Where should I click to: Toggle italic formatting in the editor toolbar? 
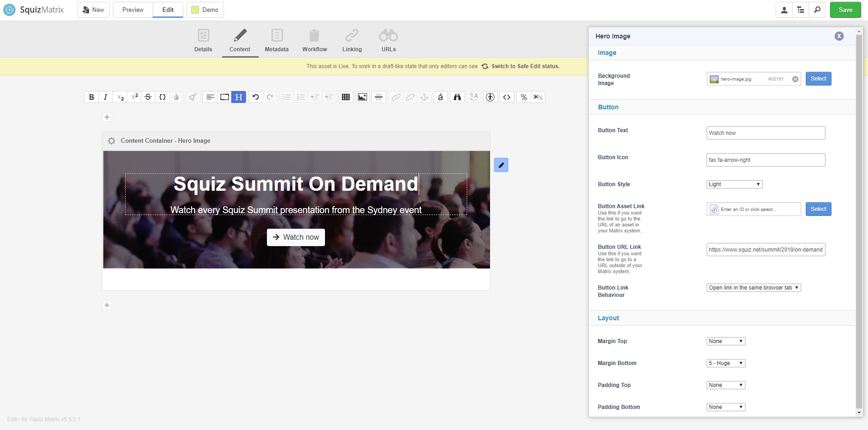[106, 97]
